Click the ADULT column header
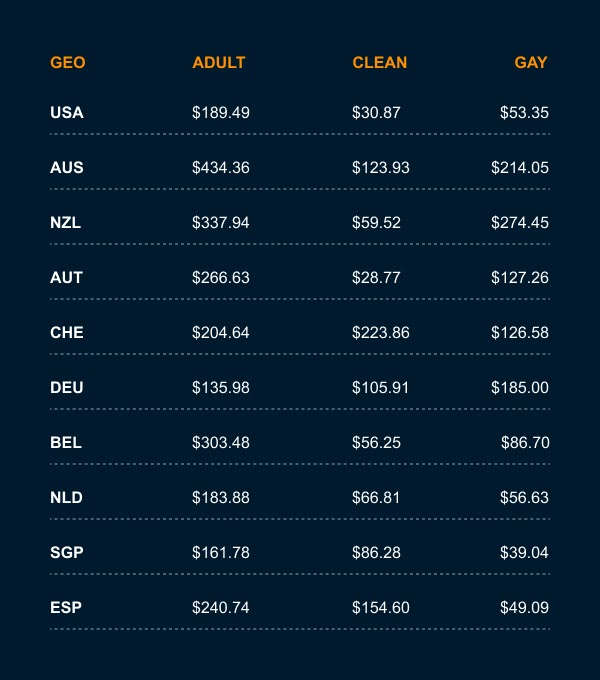The width and height of the screenshot is (600, 680). (219, 62)
